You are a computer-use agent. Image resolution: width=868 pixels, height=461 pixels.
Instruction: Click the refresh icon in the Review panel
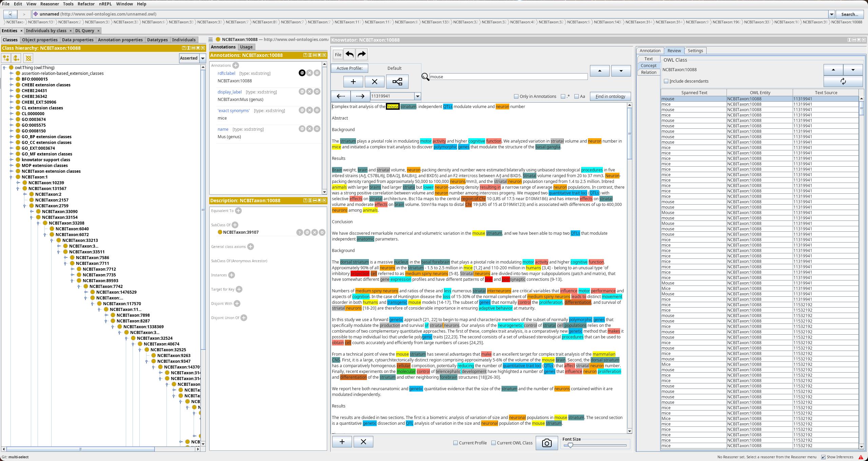click(843, 82)
